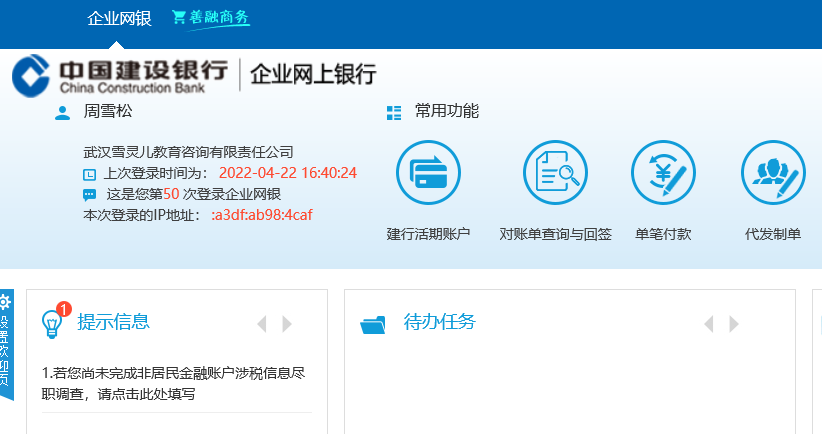Click the 对账单查询与回签 label

(x=556, y=234)
